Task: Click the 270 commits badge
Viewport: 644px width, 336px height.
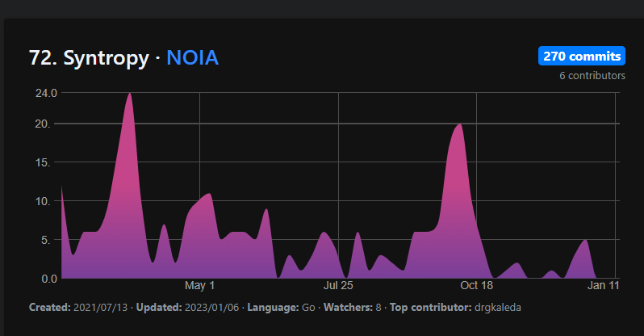Action: 582,56
